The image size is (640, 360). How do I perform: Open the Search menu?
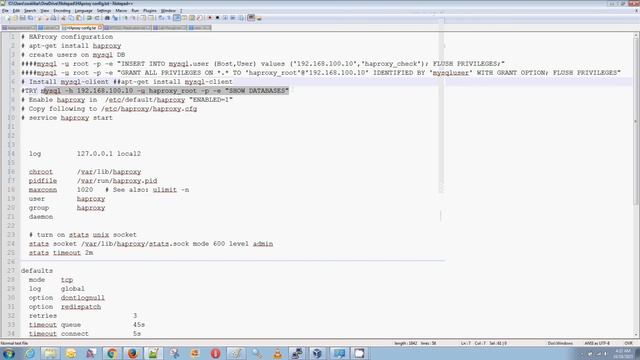(30, 11)
